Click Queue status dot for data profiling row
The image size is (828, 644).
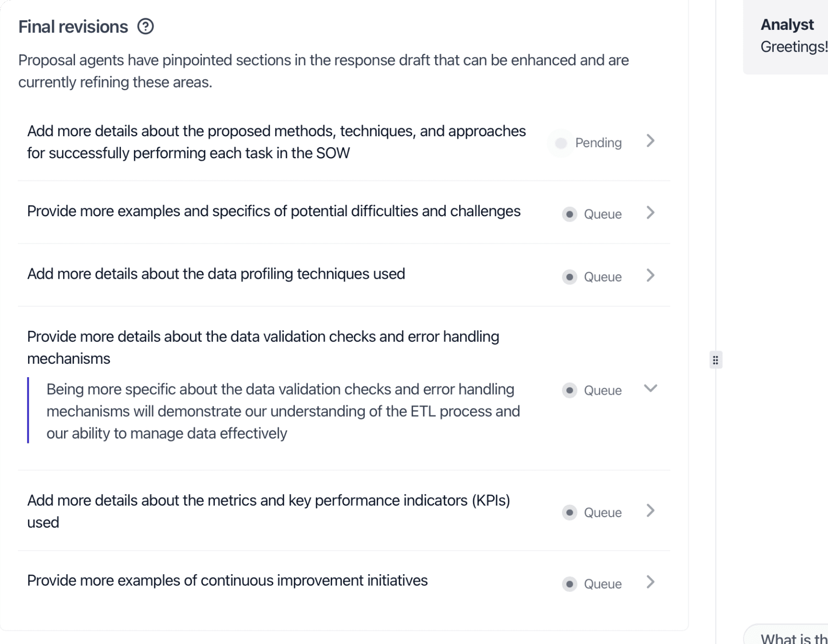[x=569, y=277]
